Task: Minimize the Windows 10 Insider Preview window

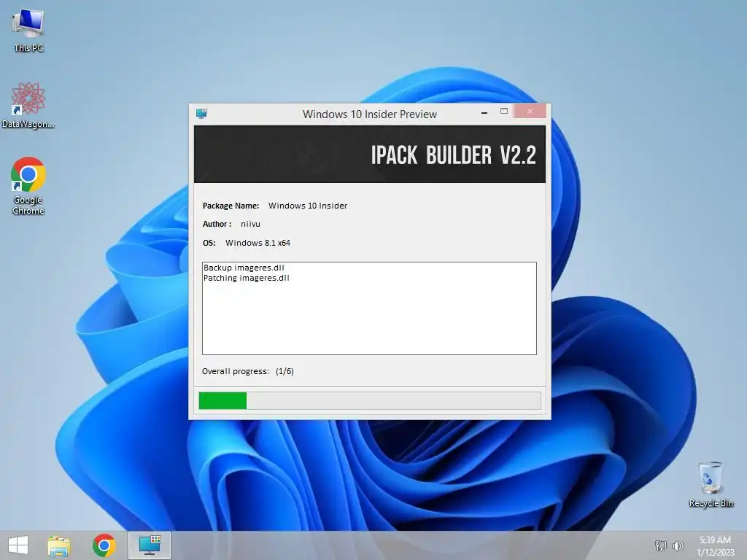Action: (484, 113)
